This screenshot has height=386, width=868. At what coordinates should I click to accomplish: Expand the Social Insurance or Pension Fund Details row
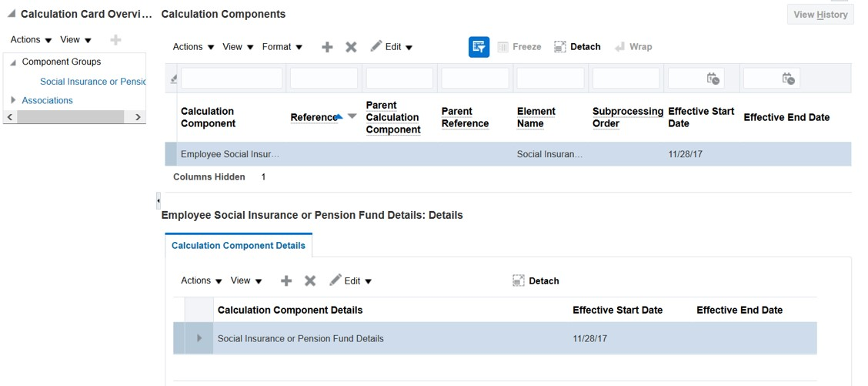click(199, 338)
